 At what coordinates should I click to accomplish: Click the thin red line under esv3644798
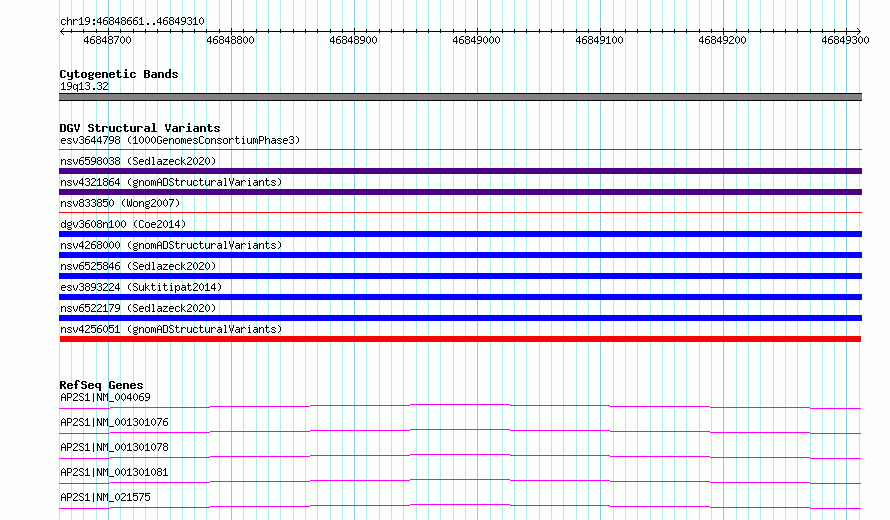click(460, 150)
